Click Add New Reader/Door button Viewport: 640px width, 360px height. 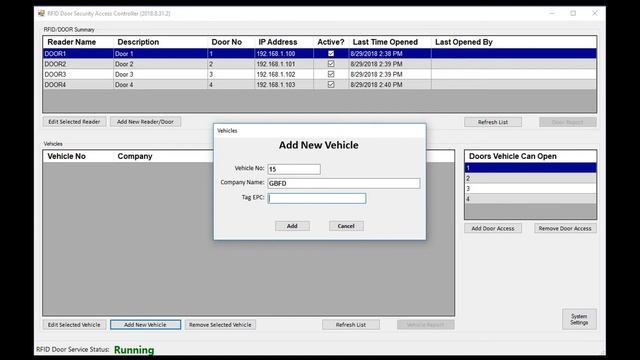[145, 122]
